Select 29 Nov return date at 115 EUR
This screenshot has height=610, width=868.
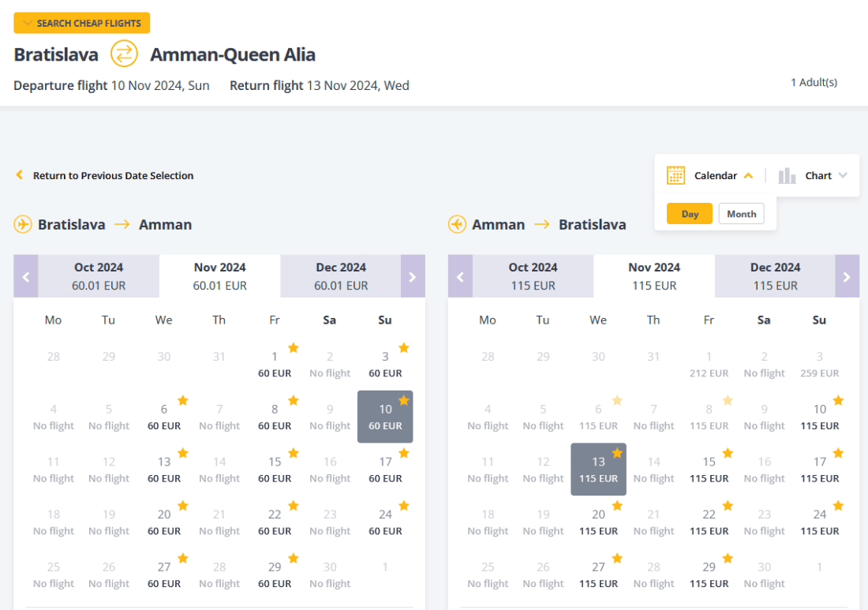point(709,574)
